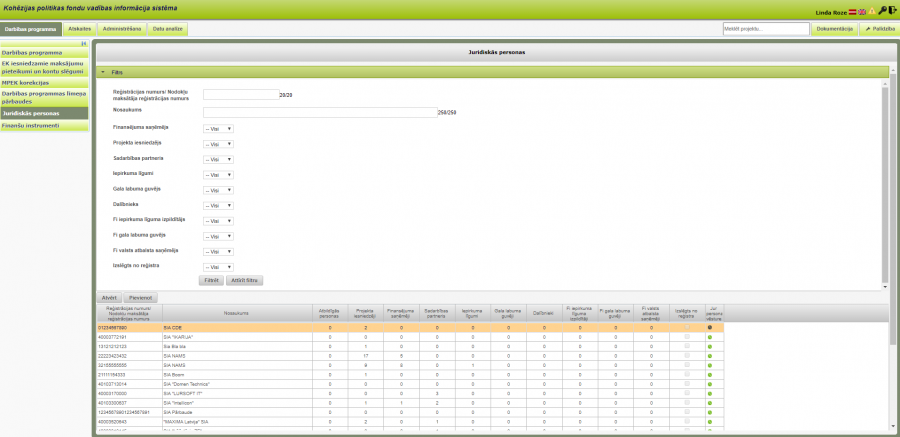
Task: Collapse the left sidebar with arrow icon
Action: (x=84, y=44)
